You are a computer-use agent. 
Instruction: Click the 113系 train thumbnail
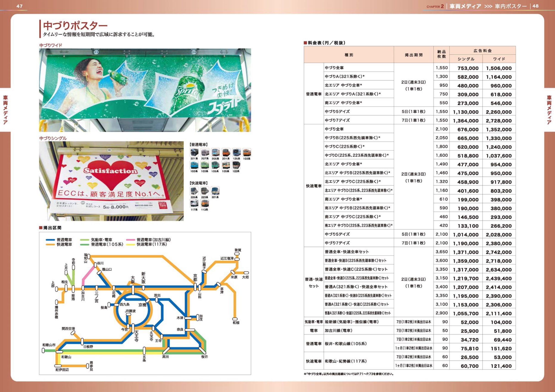(x=205, y=204)
